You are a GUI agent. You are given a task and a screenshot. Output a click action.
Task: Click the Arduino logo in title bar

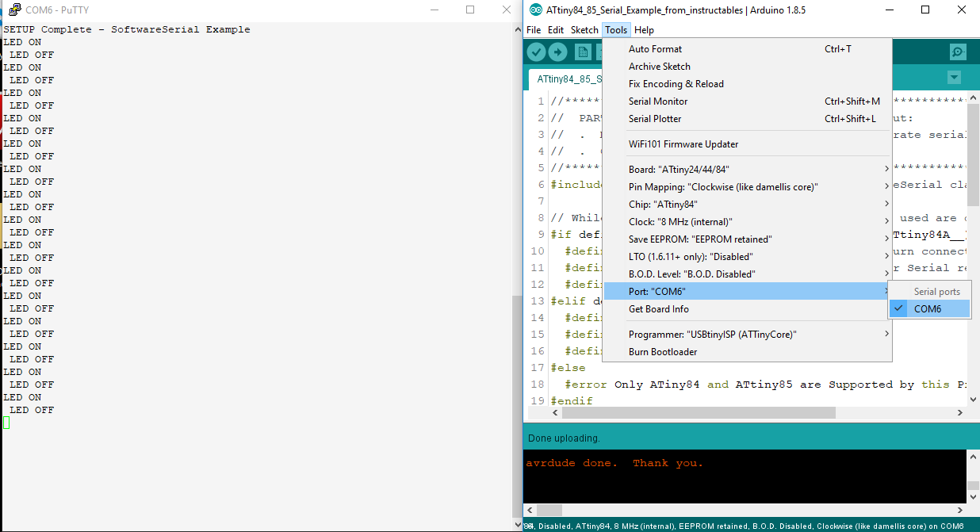pyautogui.click(x=536, y=10)
